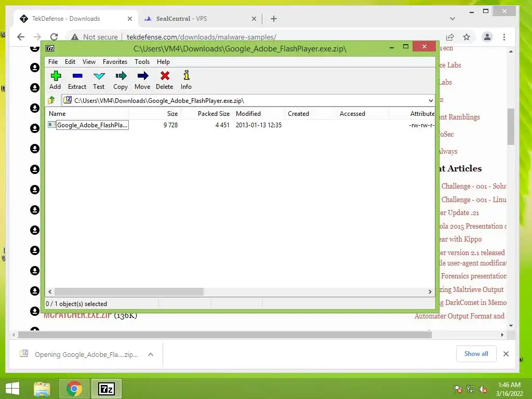Image resolution: width=532 pixels, height=399 pixels.
Task: Close the TekDefense - Downloads tab
Action: point(129,19)
